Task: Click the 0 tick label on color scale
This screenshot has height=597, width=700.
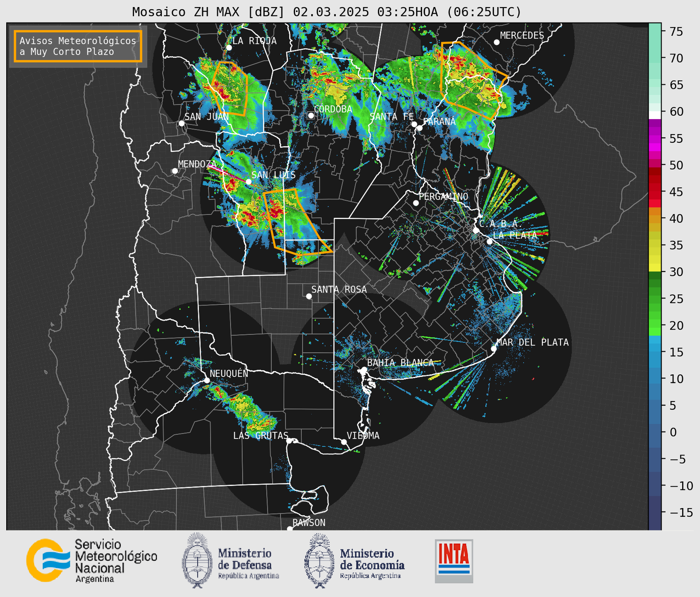Action: tap(673, 433)
